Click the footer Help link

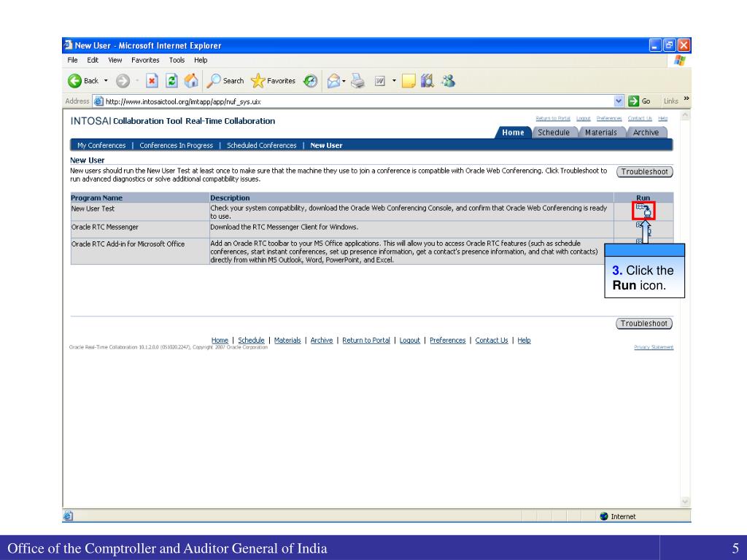pyautogui.click(x=524, y=340)
